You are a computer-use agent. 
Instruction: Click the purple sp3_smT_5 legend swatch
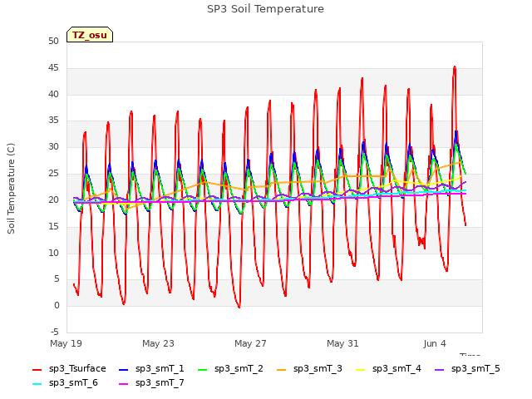pyautogui.click(x=440, y=369)
